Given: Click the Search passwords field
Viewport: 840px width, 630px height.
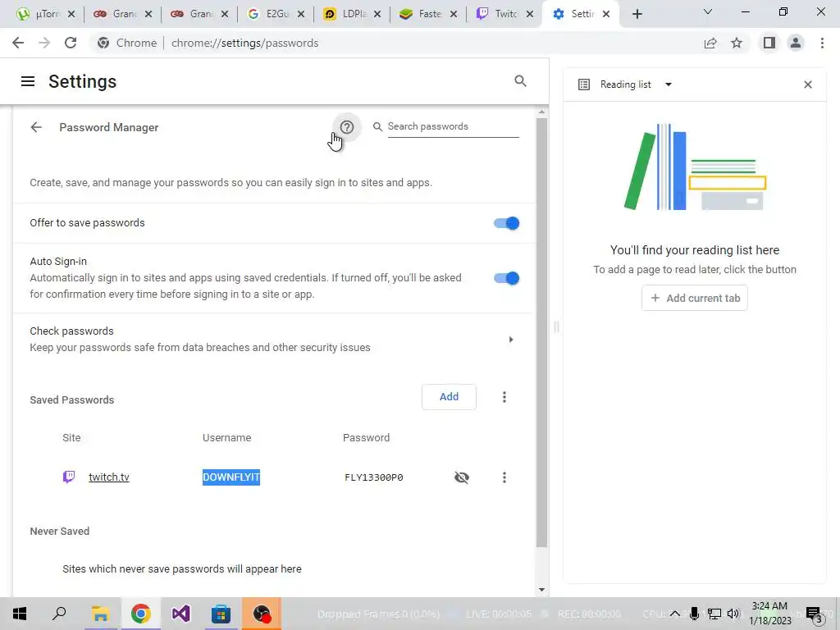Looking at the screenshot, I should click(453, 126).
